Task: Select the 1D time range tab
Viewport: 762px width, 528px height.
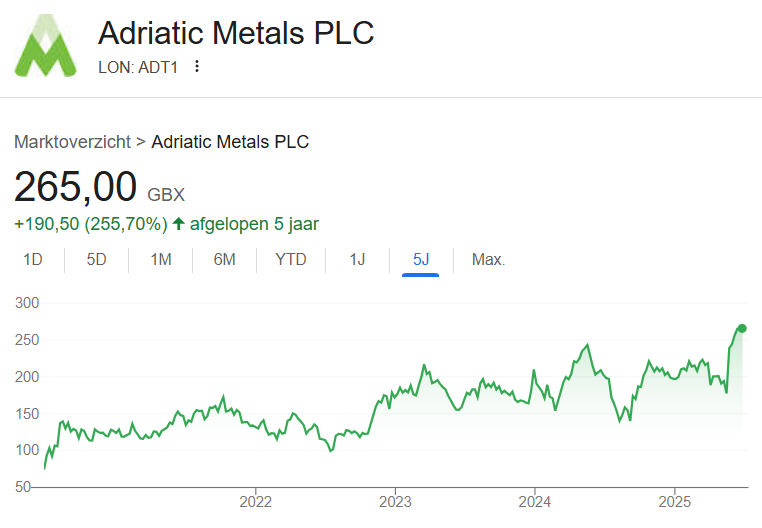Action: point(33,260)
